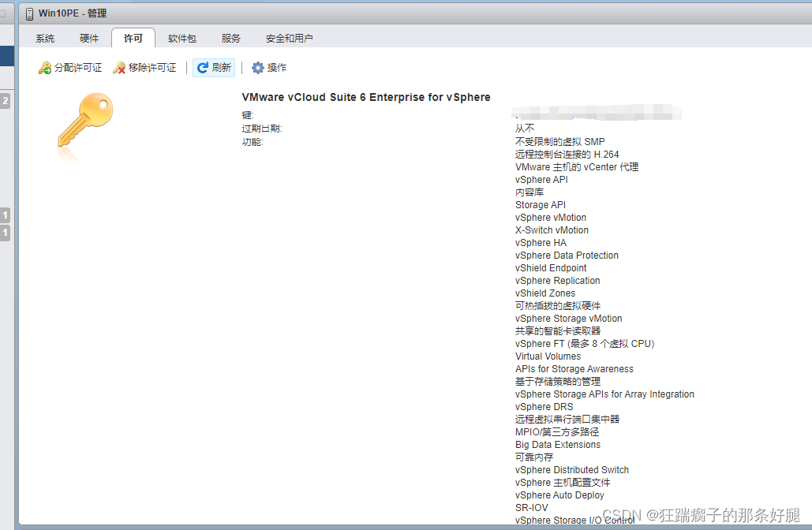
Task: Click the Virtual Volumes feature line
Action: (x=548, y=356)
